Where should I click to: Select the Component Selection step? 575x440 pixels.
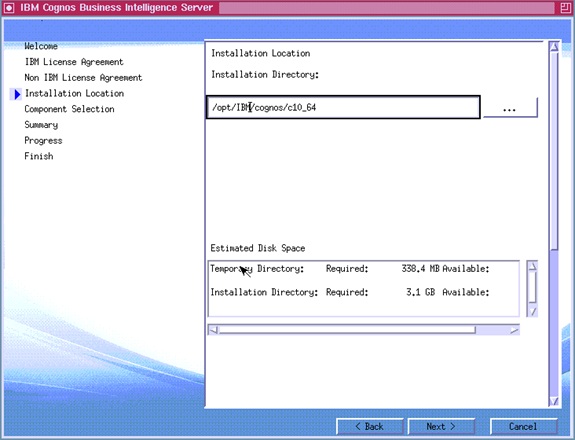coord(69,109)
